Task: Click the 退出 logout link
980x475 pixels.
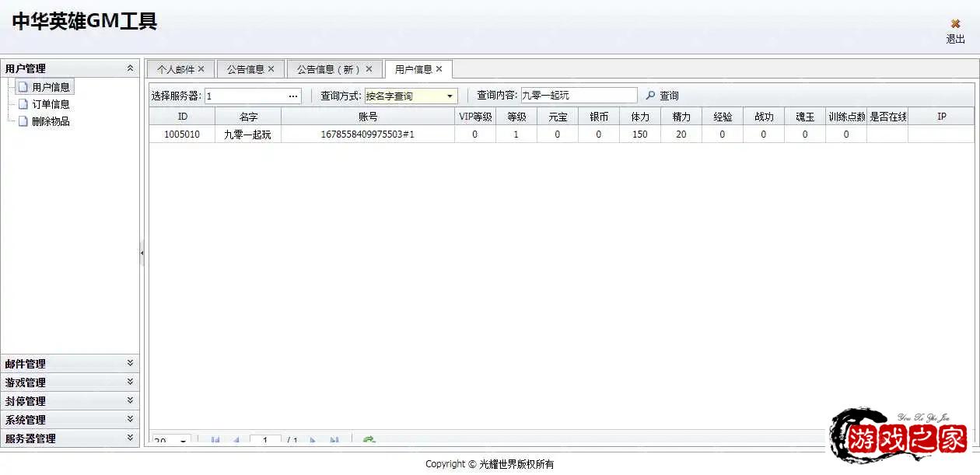Action: pos(955,39)
